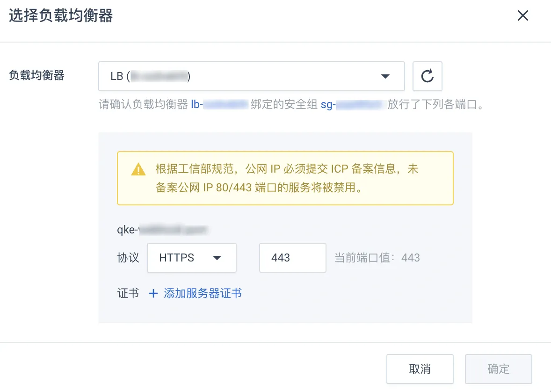Open the HTTPS protocol dropdown
Screen dimensions: 551x392
[x=191, y=258]
